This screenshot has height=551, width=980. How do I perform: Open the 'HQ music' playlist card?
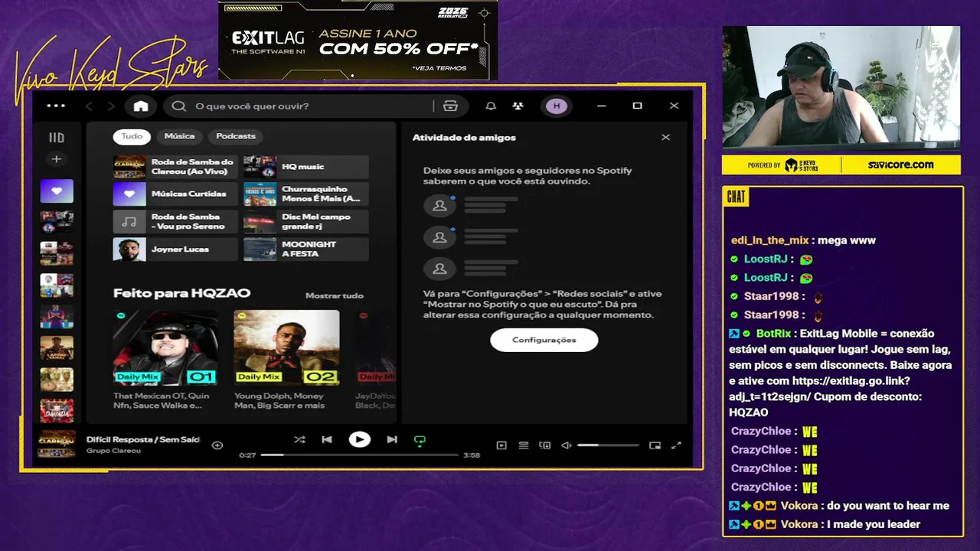pyautogui.click(x=305, y=167)
